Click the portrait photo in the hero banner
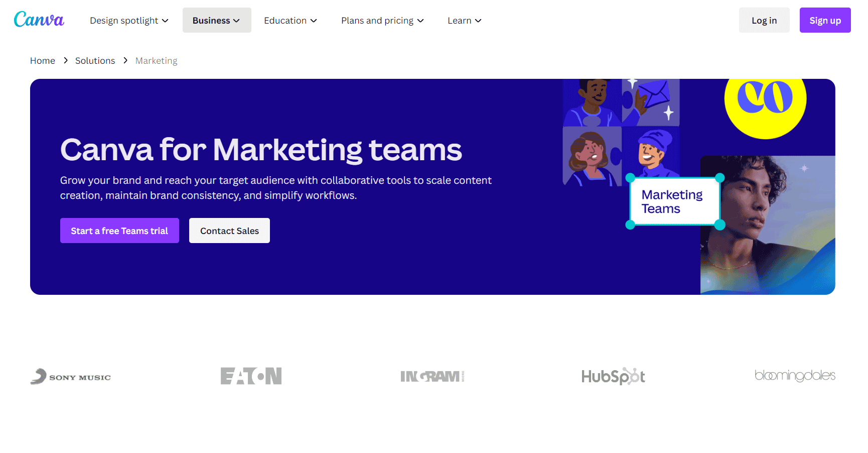 [768, 224]
